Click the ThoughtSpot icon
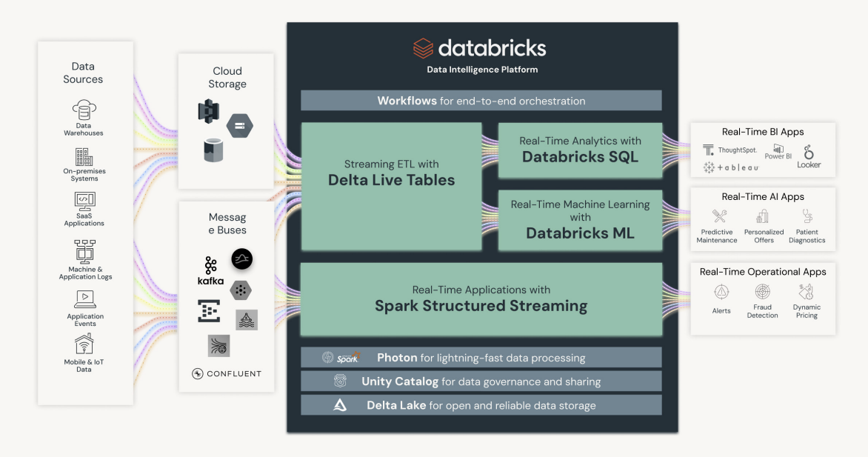Viewport: 868px width, 457px height. click(x=710, y=150)
